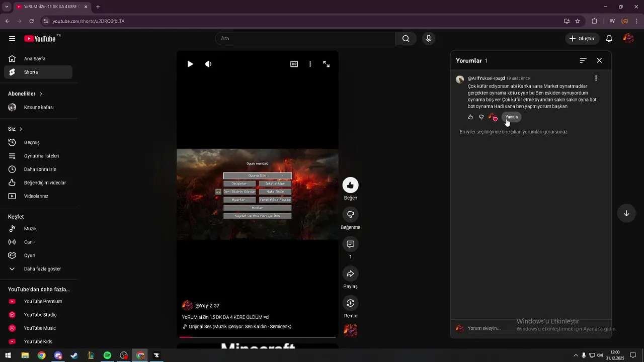Expand Daha fazla göster in Keşfet
The width and height of the screenshot is (644, 362).
coord(38,269)
